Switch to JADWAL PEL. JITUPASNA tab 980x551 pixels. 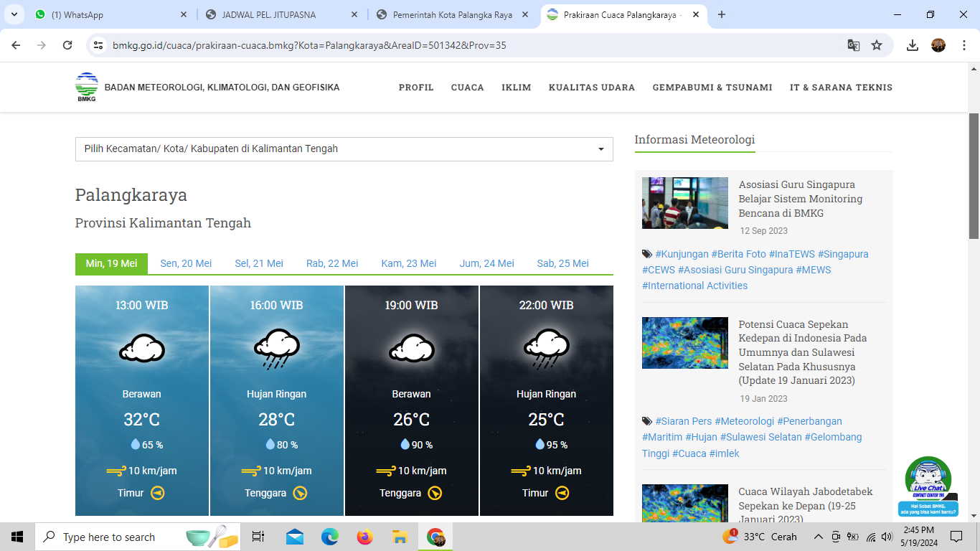(281, 14)
